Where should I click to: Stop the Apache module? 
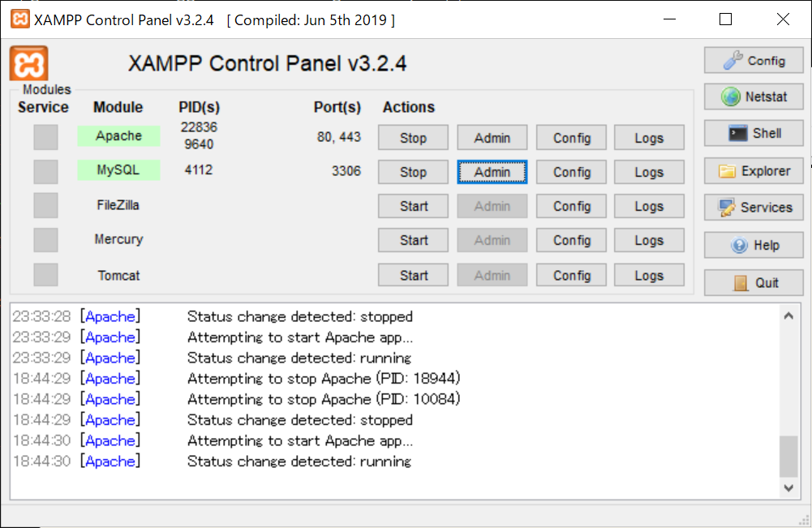point(413,138)
